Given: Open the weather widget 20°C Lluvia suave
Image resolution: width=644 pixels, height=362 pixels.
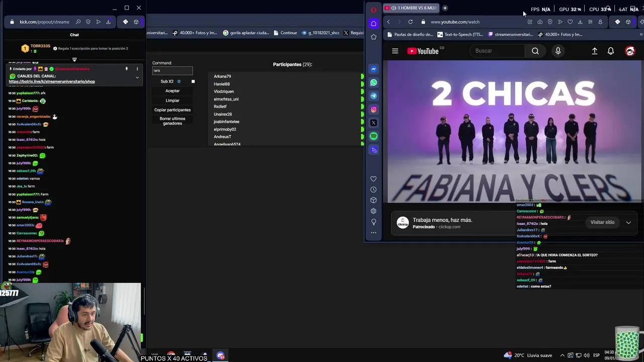Looking at the screenshot, I should [528, 355].
